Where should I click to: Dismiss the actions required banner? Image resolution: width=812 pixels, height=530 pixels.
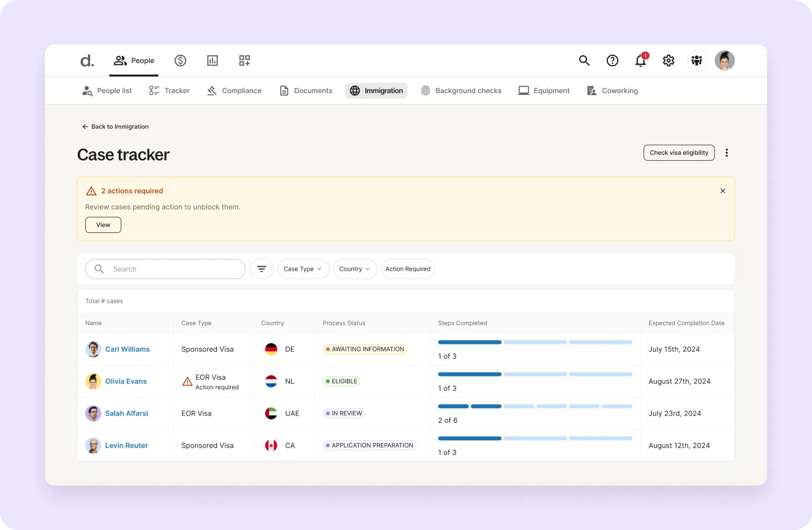[723, 191]
